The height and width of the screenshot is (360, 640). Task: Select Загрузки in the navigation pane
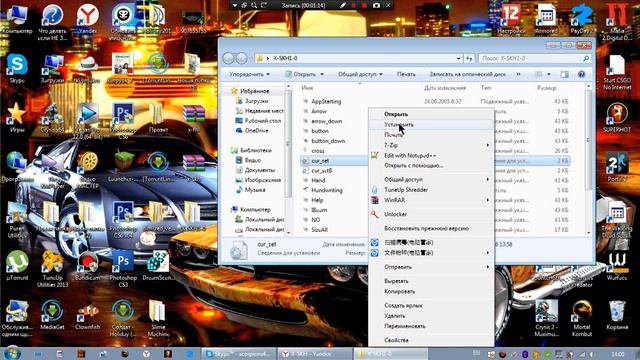click(256, 101)
